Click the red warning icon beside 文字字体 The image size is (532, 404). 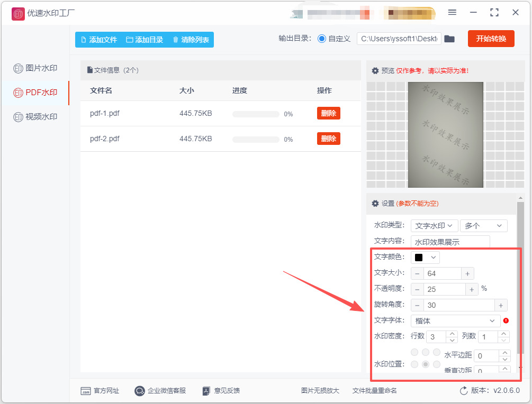click(x=506, y=320)
